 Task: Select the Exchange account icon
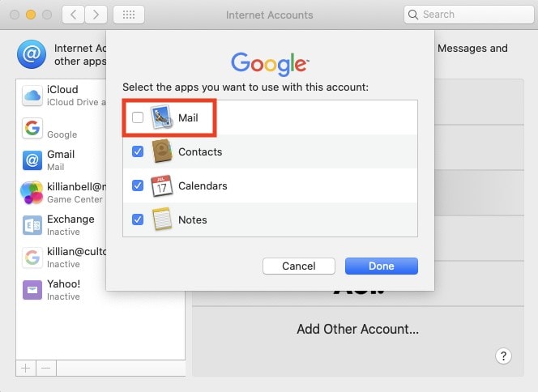pos(32,225)
